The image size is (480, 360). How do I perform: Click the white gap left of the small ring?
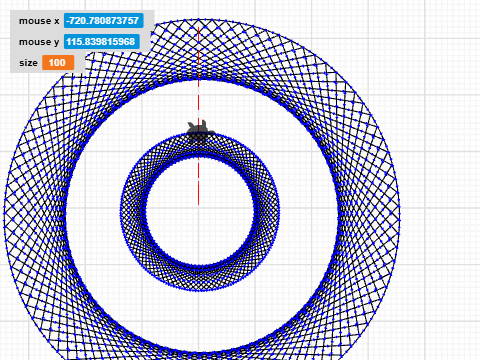tap(93, 211)
